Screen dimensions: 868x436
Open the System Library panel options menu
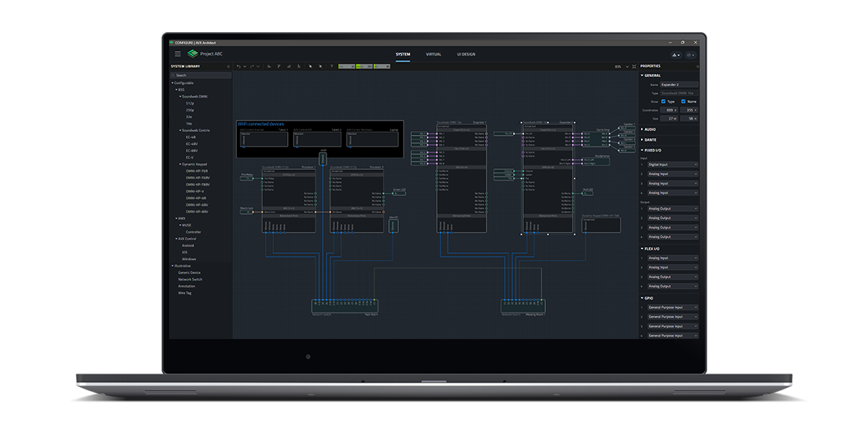[x=228, y=66]
